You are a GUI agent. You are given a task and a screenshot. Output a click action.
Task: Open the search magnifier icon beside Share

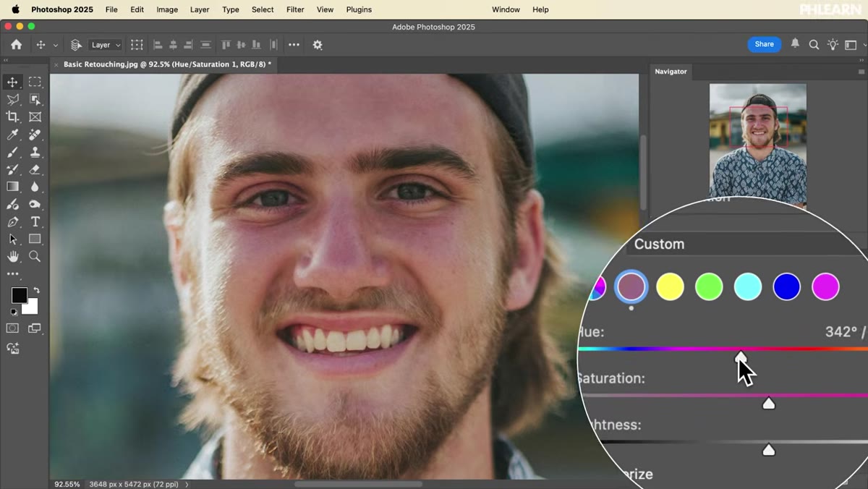tap(814, 44)
